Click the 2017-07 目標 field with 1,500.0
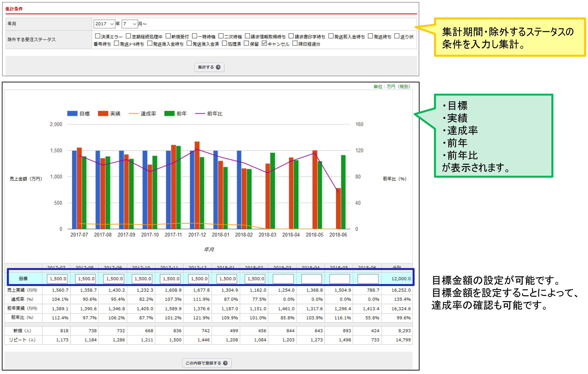 coord(58,279)
